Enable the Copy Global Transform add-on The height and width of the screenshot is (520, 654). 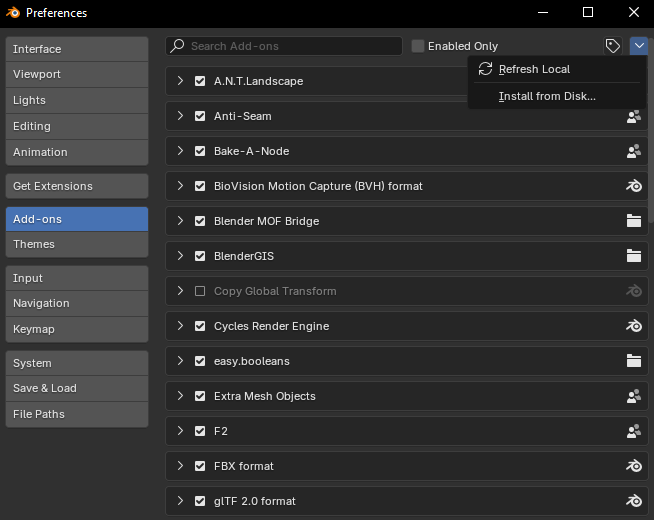[x=200, y=291]
